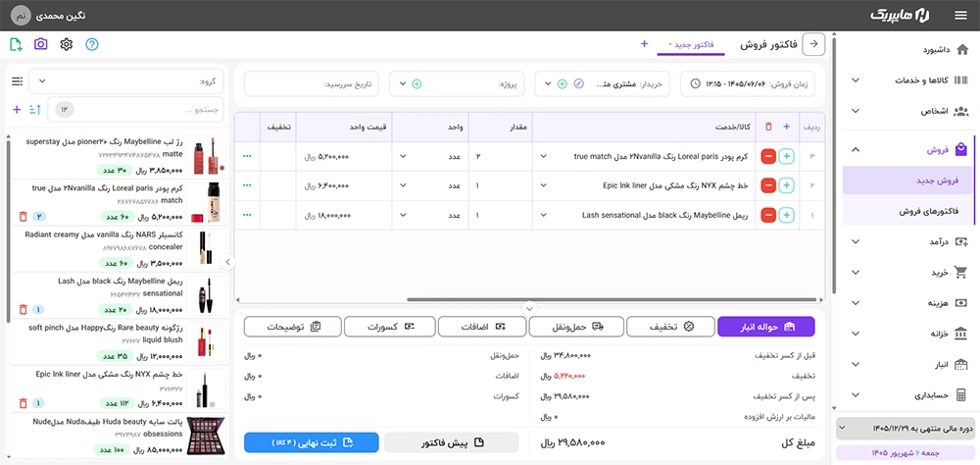
Task: Click the حمل‌ونقل shipping button
Action: [x=576, y=327]
